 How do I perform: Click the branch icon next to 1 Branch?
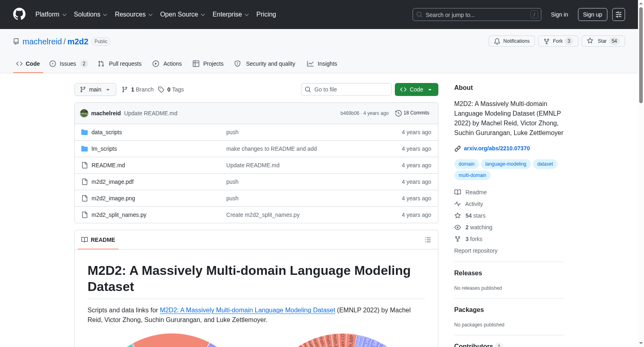(x=125, y=89)
